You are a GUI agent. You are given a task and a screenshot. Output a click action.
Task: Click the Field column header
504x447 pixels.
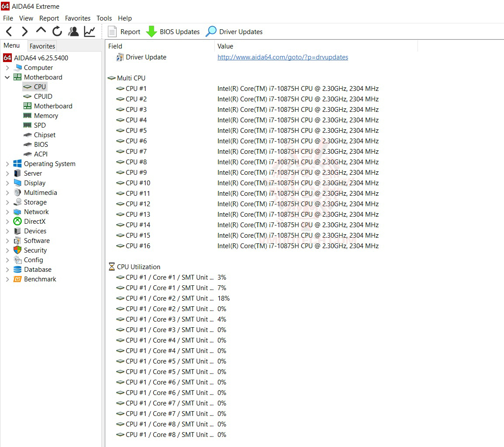click(x=160, y=46)
